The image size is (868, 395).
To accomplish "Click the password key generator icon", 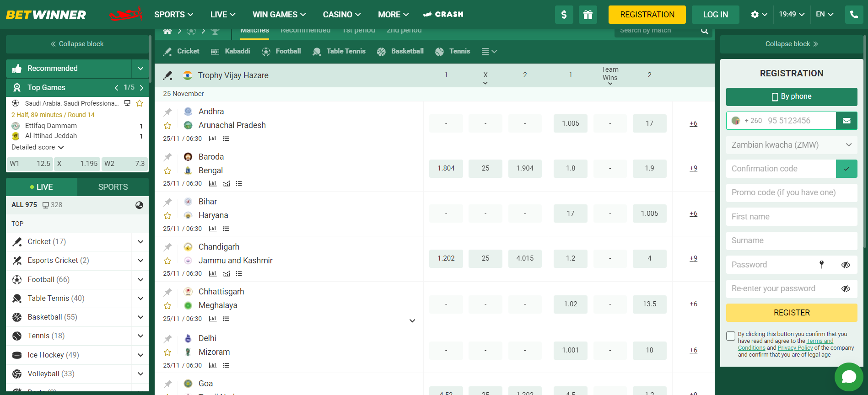I will pyautogui.click(x=822, y=265).
